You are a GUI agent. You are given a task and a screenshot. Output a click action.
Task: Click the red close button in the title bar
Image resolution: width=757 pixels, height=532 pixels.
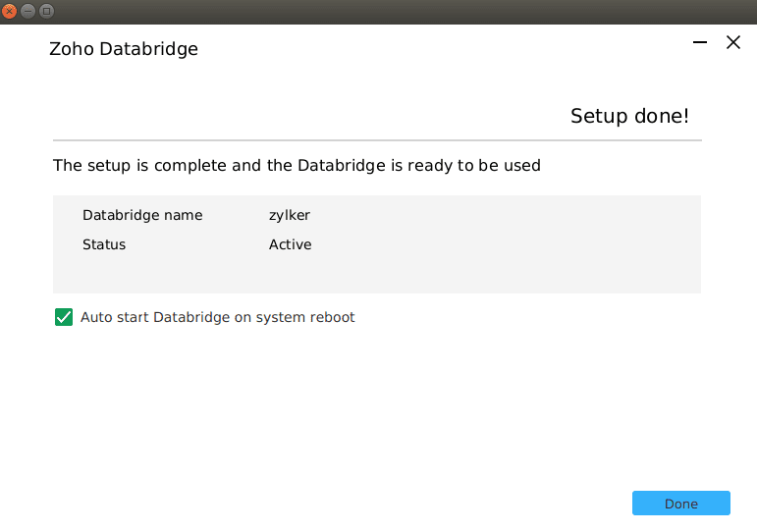coord(11,11)
